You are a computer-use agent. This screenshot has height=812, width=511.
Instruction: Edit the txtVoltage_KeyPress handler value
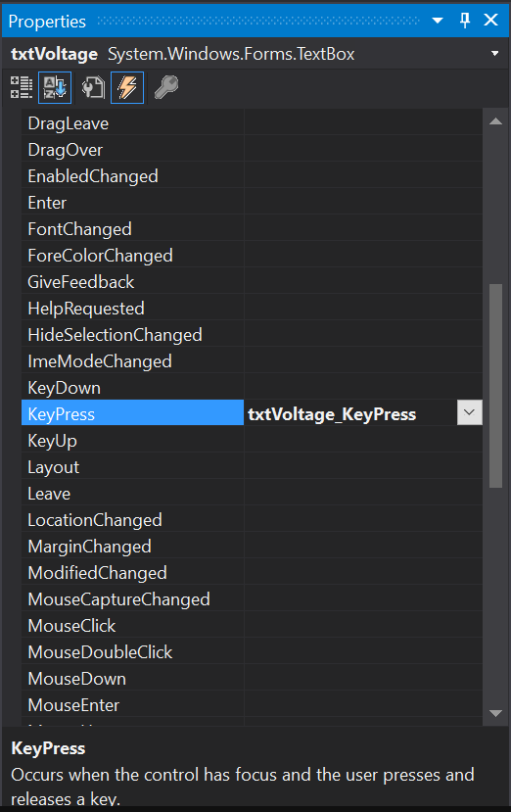click(350, 412)
